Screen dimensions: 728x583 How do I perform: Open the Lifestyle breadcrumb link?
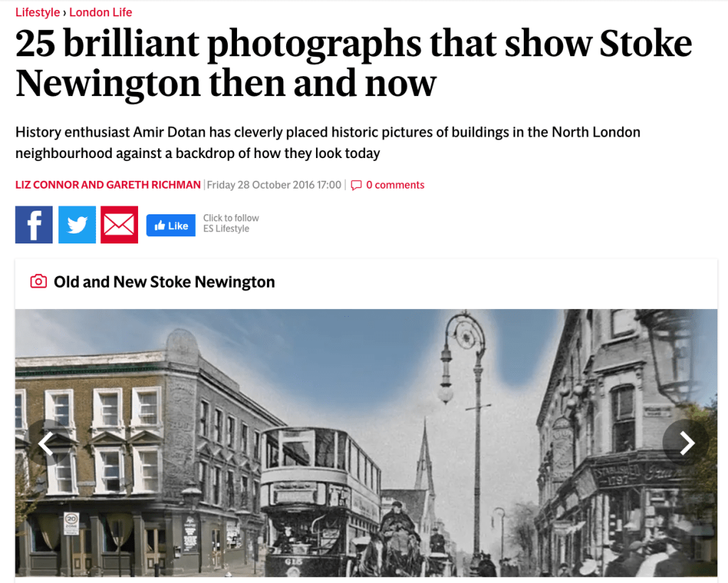point(38,12)
